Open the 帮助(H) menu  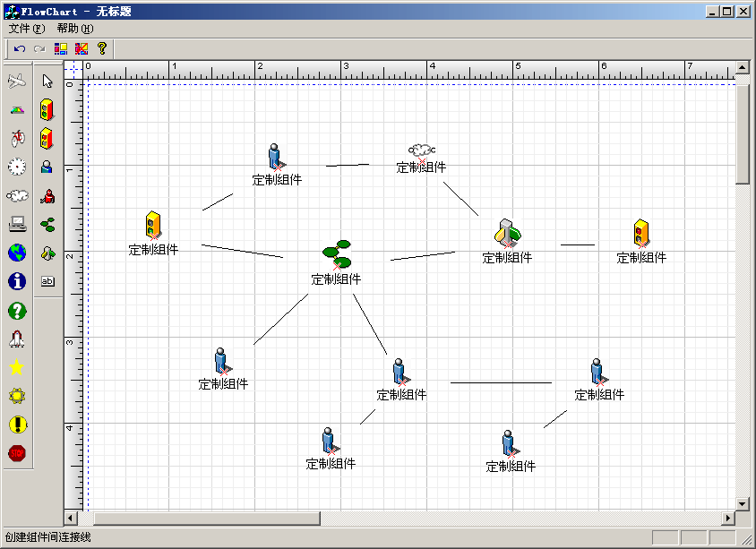pos(74,29)
